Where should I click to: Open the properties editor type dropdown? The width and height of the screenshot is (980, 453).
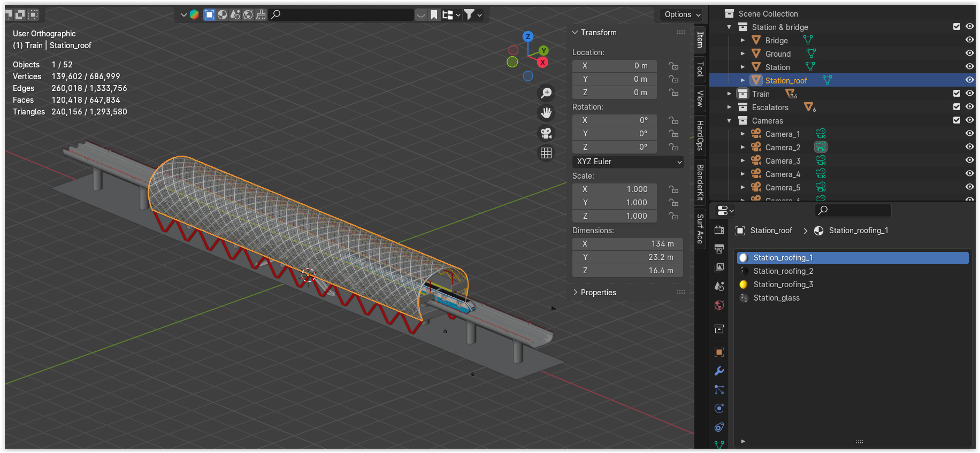tap(725, 210)
